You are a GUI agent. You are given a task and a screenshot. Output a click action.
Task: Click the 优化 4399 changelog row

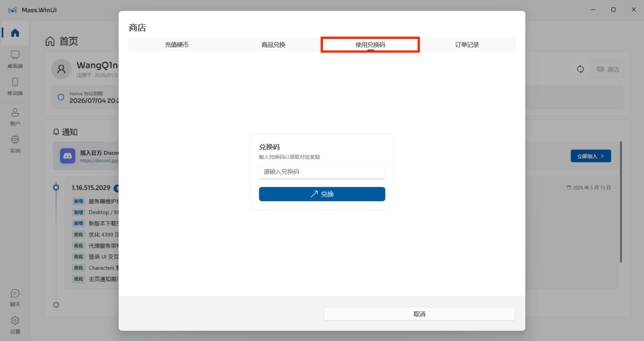coord(96,235)
